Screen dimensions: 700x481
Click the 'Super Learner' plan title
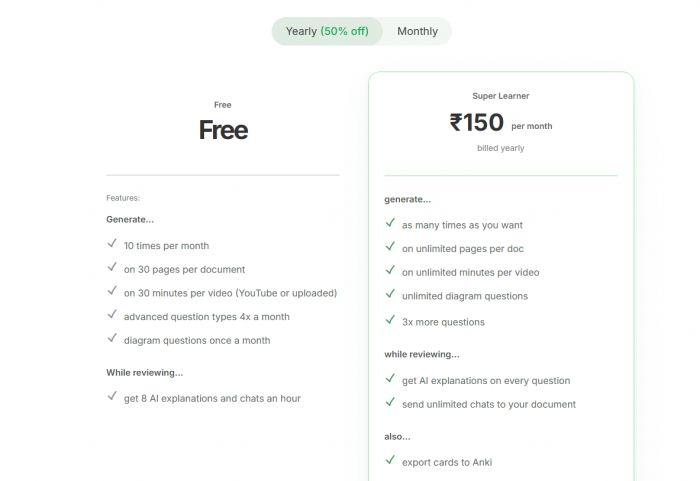[501, 96]
